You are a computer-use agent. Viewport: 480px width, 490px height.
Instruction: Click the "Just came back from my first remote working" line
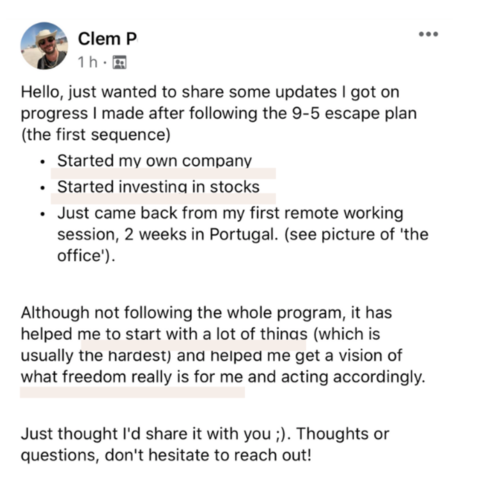pos(230,213)
